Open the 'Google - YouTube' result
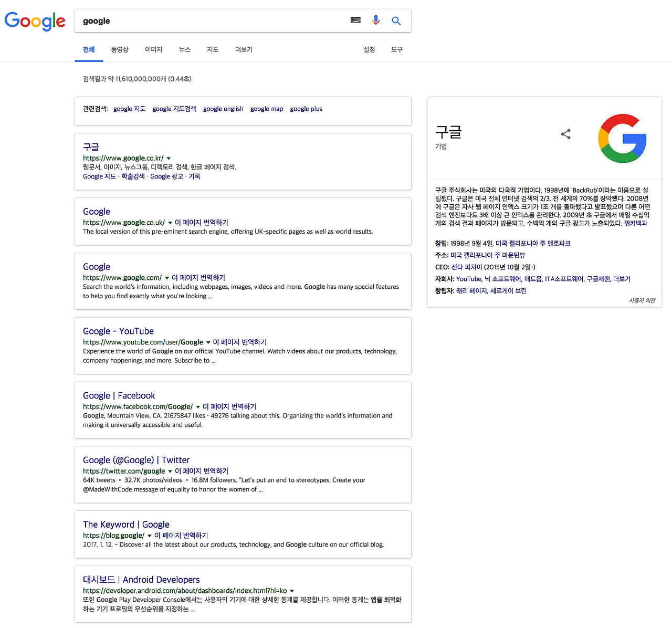This screenshot has width=672, height=628. [x=118, y=331]
